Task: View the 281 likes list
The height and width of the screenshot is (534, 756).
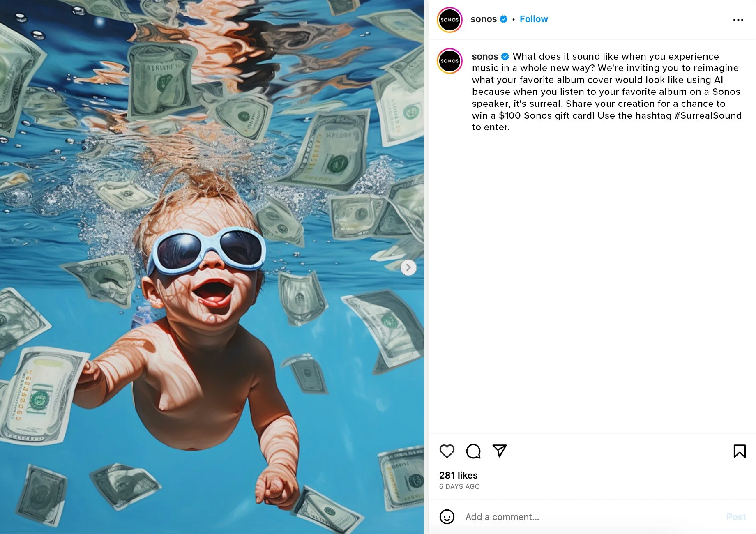Action: (459, 475)
